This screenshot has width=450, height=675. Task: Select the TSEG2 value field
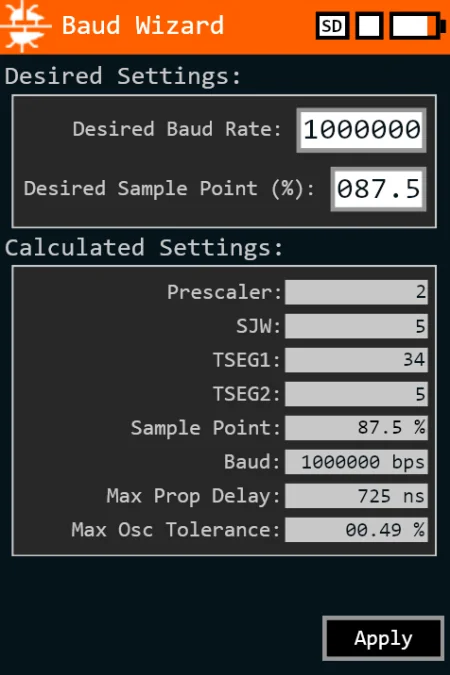pyautogui.click(x=356, y=394)
